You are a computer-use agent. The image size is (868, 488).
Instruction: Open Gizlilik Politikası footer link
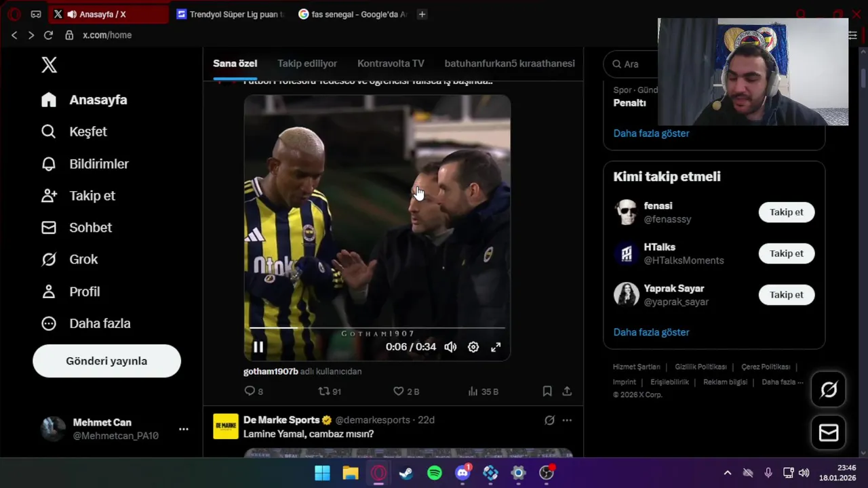(x=701, y=367)
